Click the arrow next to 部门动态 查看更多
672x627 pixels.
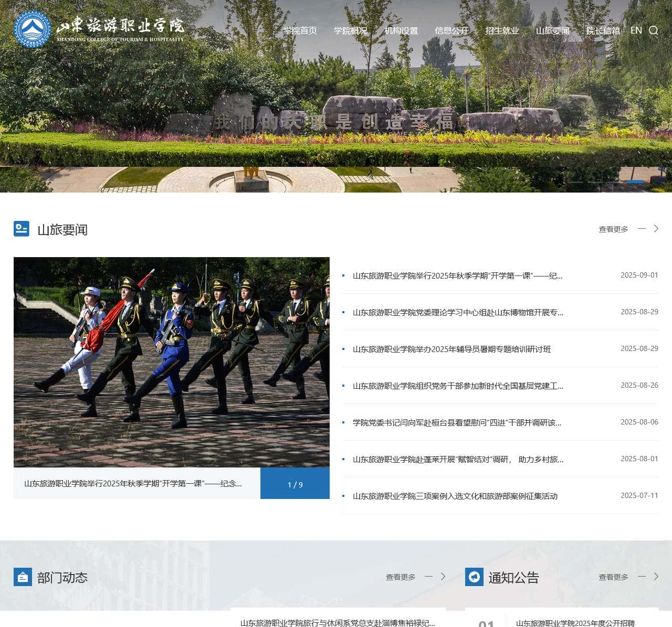pyautogui.click(x=443, y=577)
